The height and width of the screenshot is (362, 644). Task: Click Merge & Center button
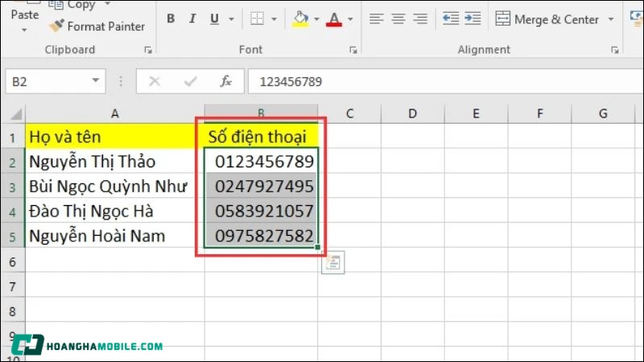[x=547, y=19]
